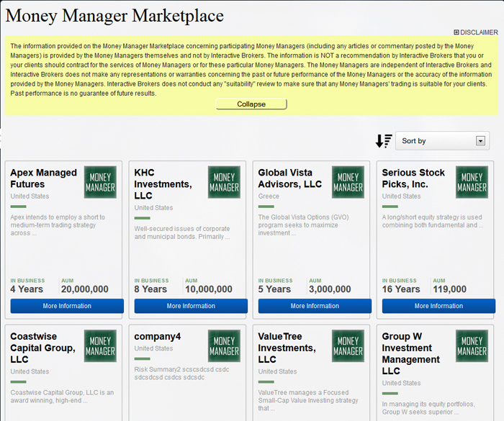Click Global Vista Advisors Money Manager logo
This screenshot has width=504, height=421.
coord(348,182)
